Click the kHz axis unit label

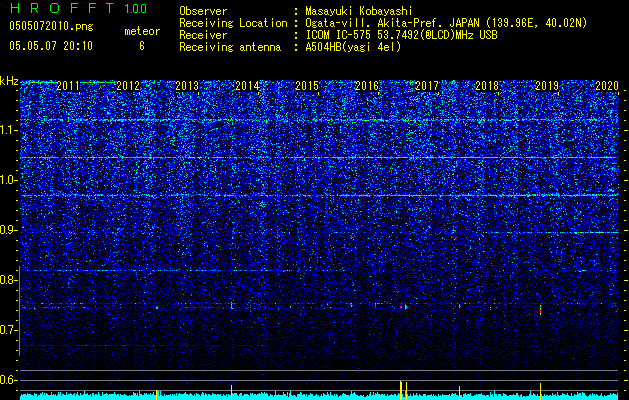click(x=9, y=81)
